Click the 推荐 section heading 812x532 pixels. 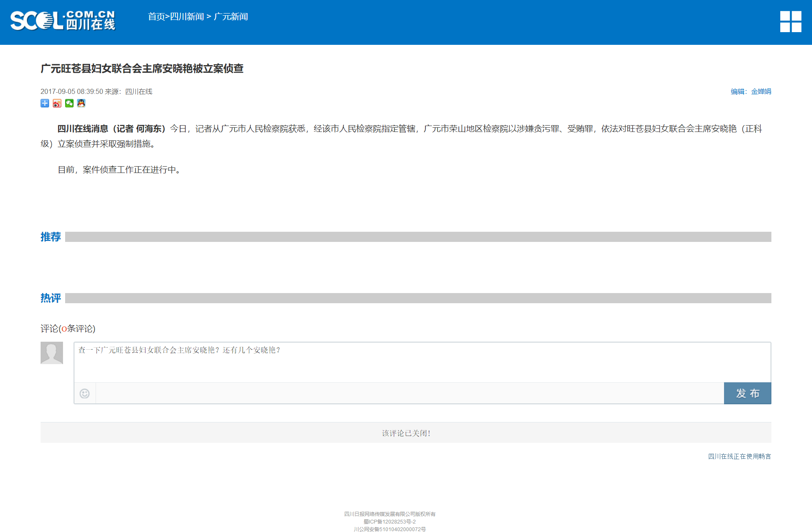pyautogui.click(x=51, y=237)
